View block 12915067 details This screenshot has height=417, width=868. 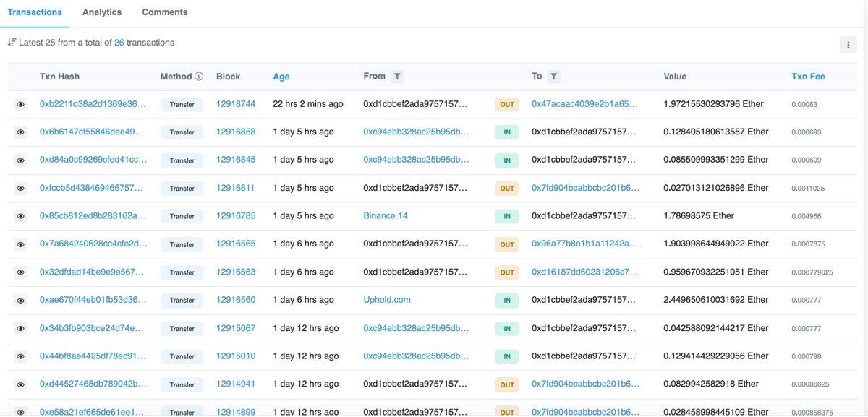236,327
